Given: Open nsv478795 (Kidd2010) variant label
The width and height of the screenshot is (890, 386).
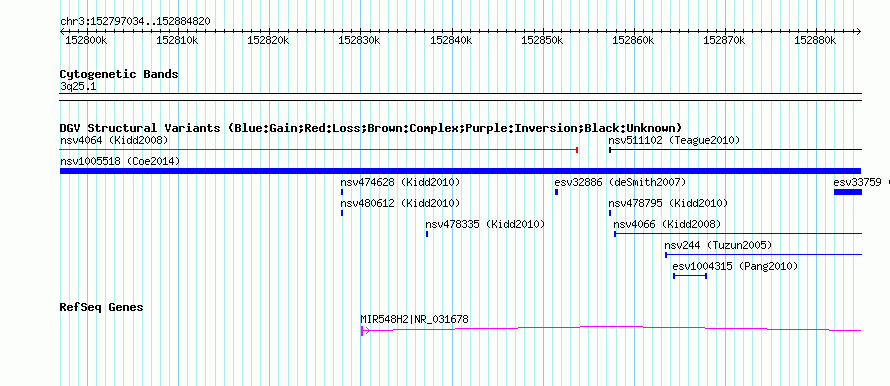Looking at the screenshot, I should (x=668, y=203).
